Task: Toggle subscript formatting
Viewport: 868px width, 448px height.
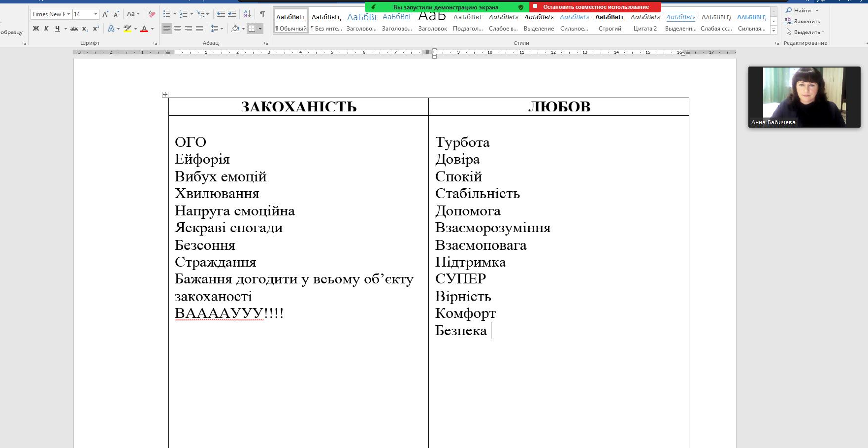Action: pyautogui.click(x=85, y=29)
